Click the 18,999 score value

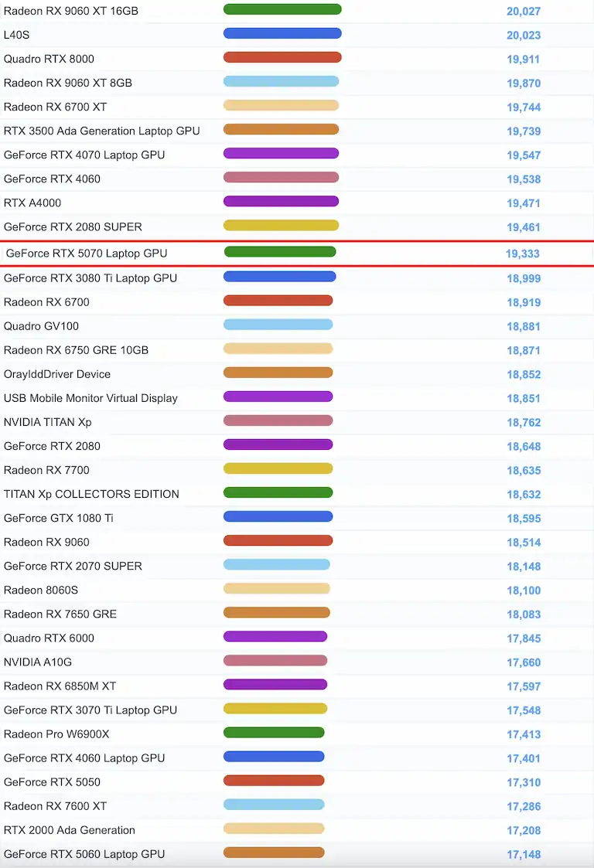524,278
